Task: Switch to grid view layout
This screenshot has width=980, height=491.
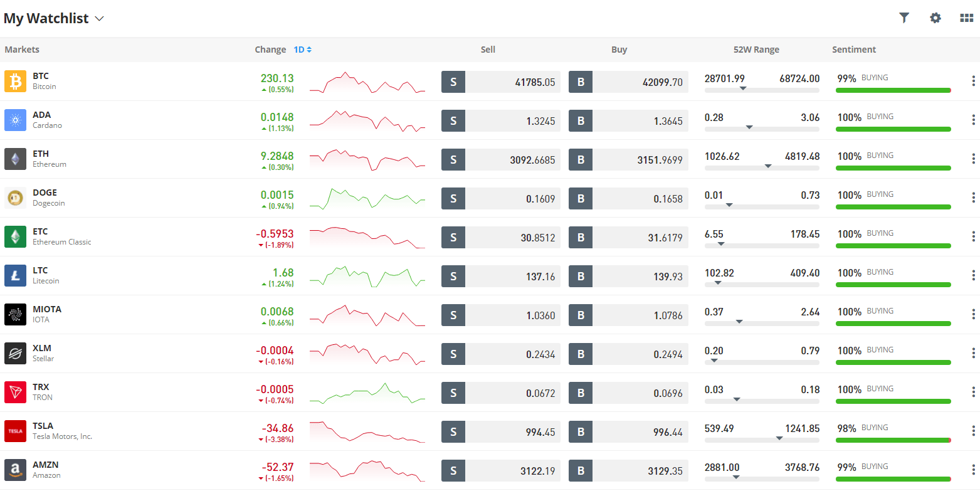Action: click(966, 18)
